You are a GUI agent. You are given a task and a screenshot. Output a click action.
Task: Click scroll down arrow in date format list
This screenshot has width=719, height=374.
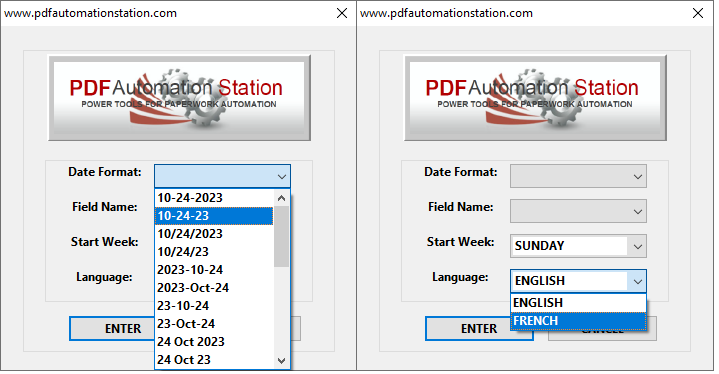coord(282,361)
